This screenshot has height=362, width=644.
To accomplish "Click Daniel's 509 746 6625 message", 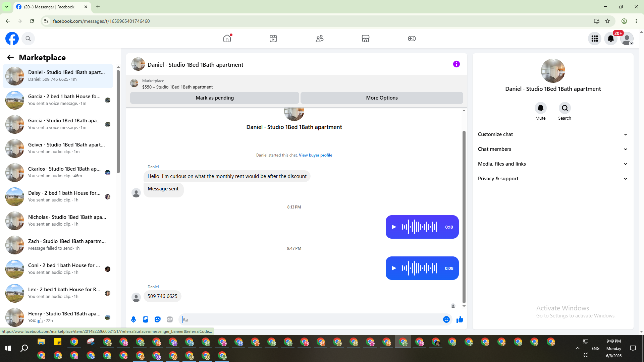I will click(x=162, y=296).
